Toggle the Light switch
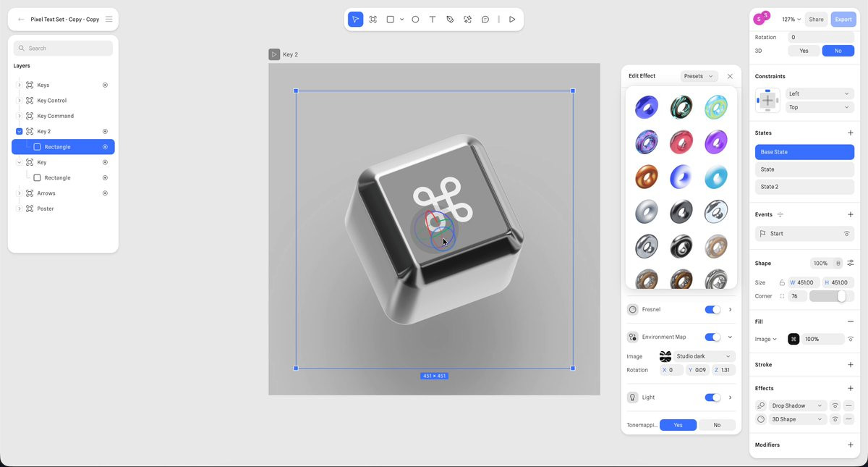This screenshot has width=868, height=467. 712,397
